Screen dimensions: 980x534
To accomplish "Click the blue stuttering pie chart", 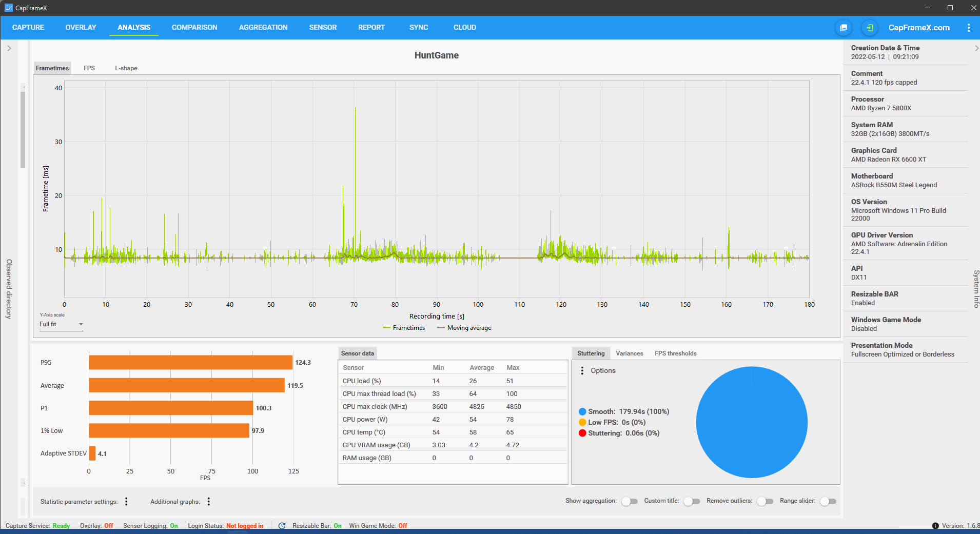I will pyautogui.click(x=752, y=422).
